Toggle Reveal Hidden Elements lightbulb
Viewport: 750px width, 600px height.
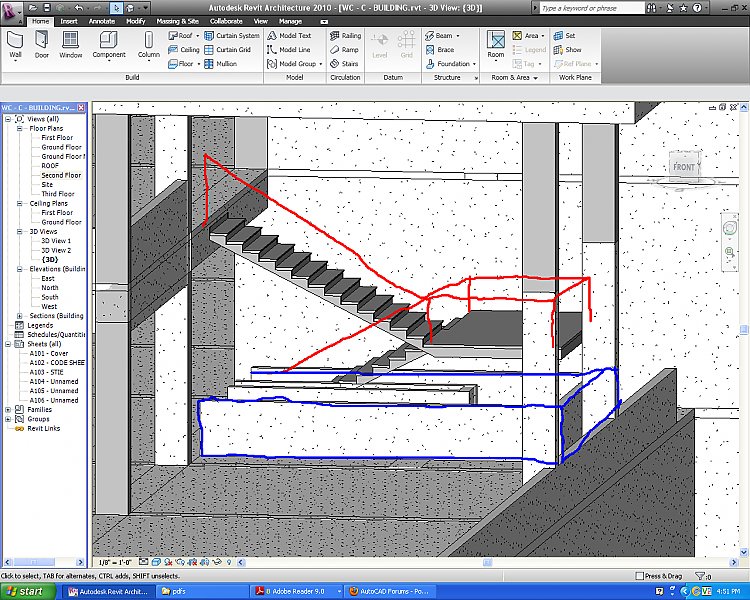pos(229,562)
